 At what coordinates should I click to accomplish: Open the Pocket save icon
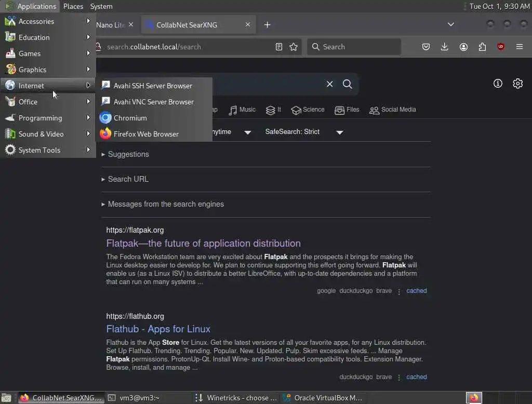[x=426, y=47]
